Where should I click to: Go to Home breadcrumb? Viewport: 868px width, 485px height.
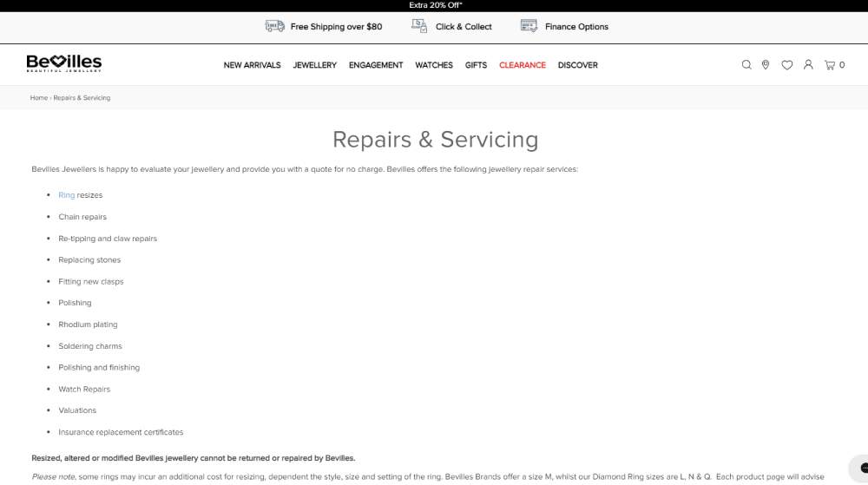[x=39, y=98]
